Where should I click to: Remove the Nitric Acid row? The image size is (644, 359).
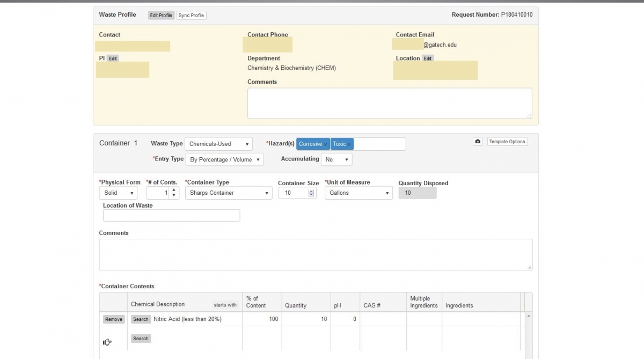(x=114, y=319)
